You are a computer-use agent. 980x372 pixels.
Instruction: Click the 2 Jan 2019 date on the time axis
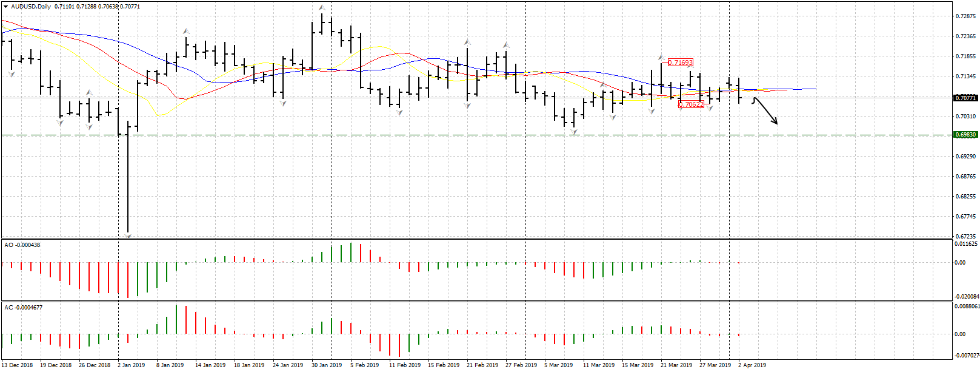click(131, 365)
